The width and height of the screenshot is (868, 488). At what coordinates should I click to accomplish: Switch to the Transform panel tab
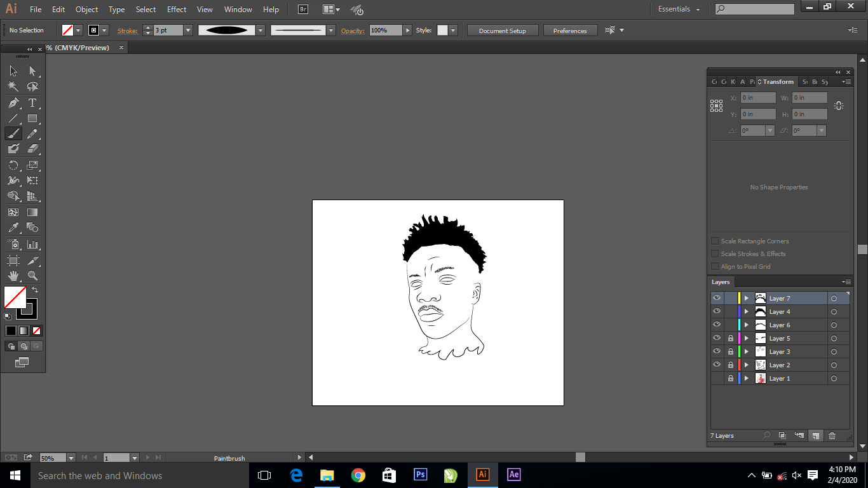click(x=778, y=82)
